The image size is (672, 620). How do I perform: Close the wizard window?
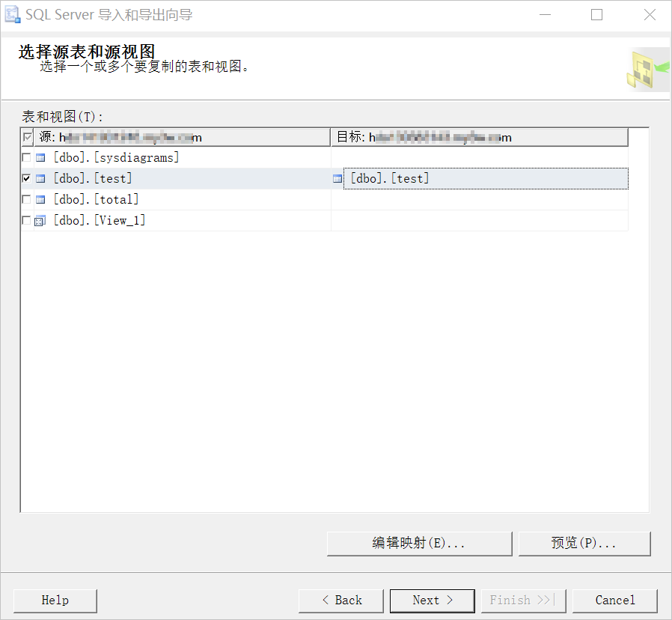coord(650,15)
